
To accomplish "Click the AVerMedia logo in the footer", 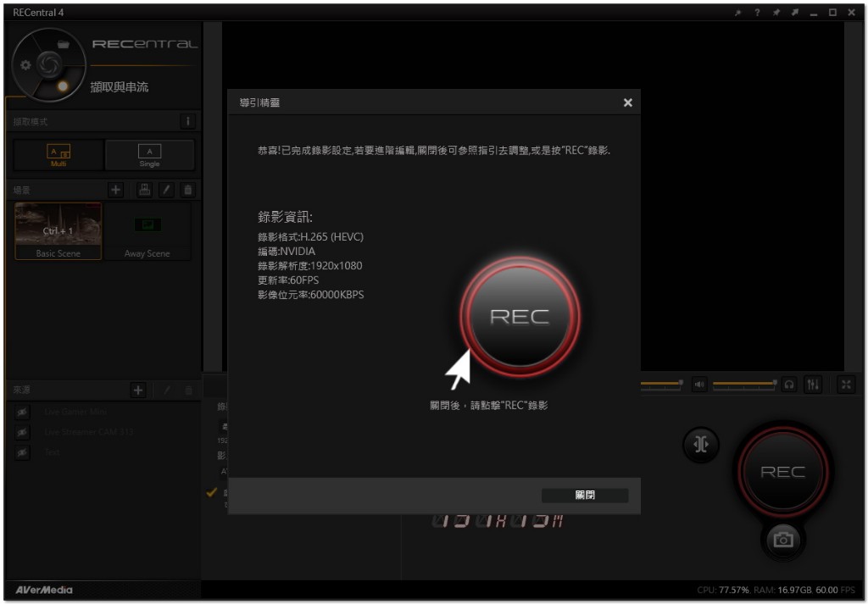I will [x=44, y=590].
